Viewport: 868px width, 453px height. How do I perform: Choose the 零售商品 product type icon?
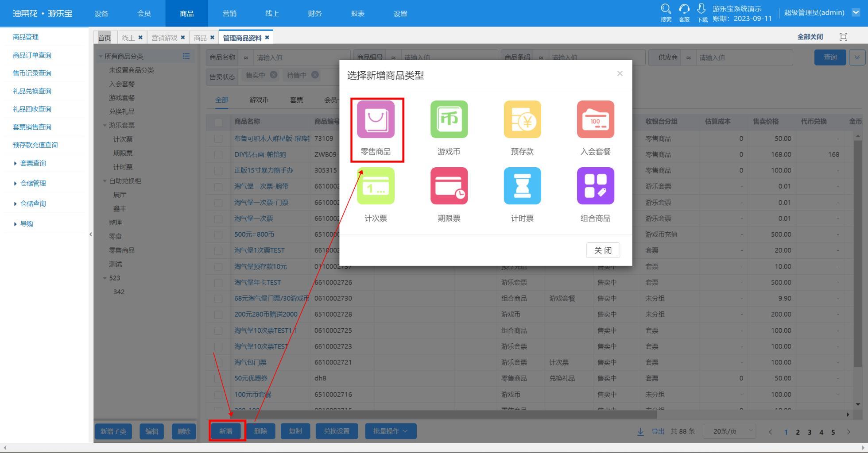[x=376, y=119]
